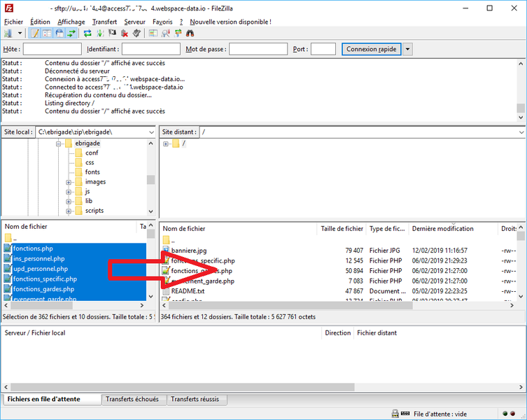Select banniere.jpg in remote list

point(189,251)
